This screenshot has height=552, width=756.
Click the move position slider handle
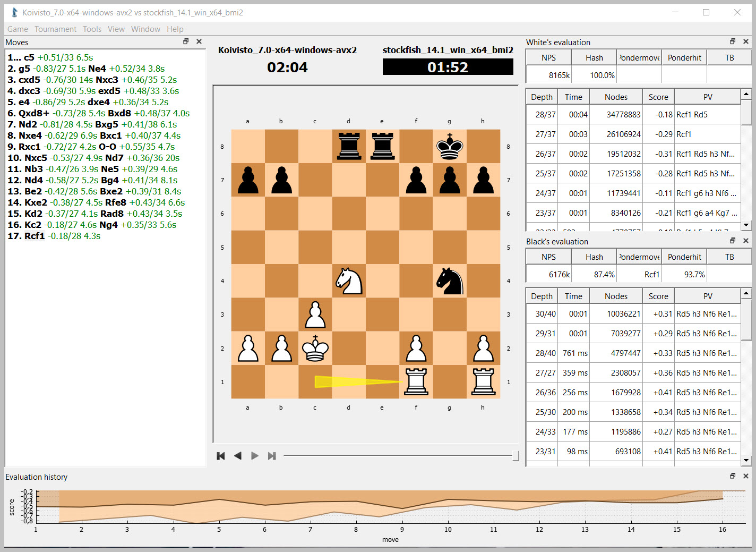pyautogui.click(x=516, y=455)
